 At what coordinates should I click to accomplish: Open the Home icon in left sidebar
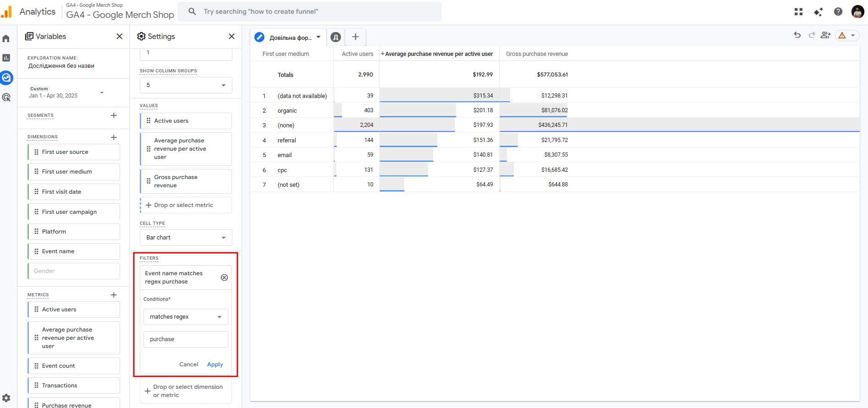(6, 38)
